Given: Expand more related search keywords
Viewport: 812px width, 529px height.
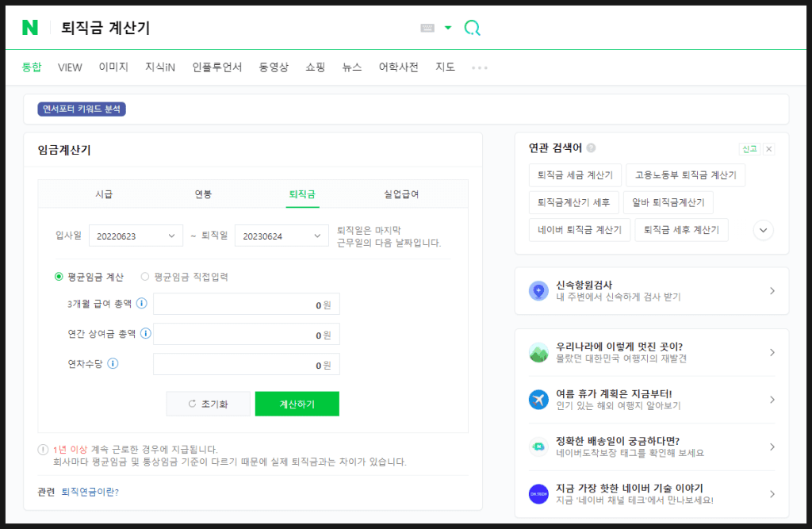Looking at the screenshot, I should 763,230.
